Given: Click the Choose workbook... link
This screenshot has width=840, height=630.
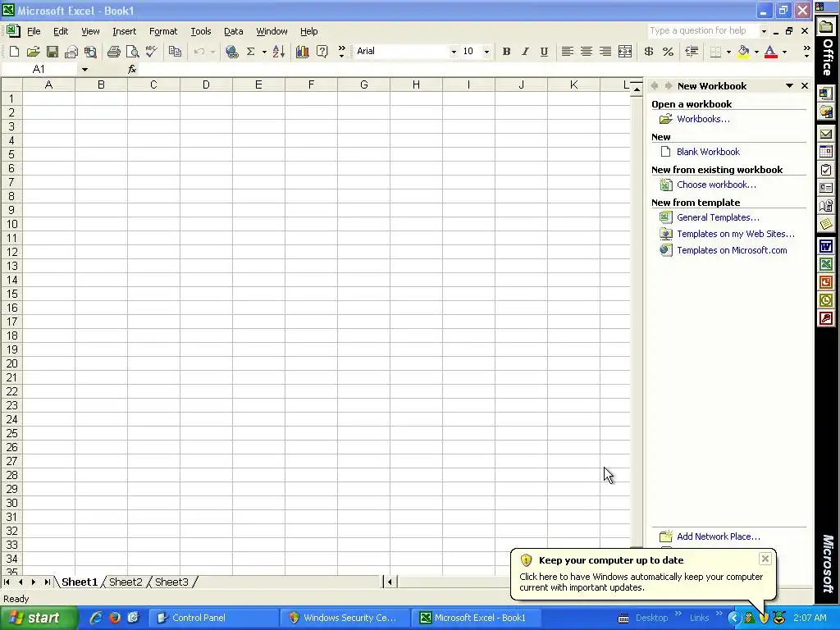Looking at the screenshot, I should point(716,185).
